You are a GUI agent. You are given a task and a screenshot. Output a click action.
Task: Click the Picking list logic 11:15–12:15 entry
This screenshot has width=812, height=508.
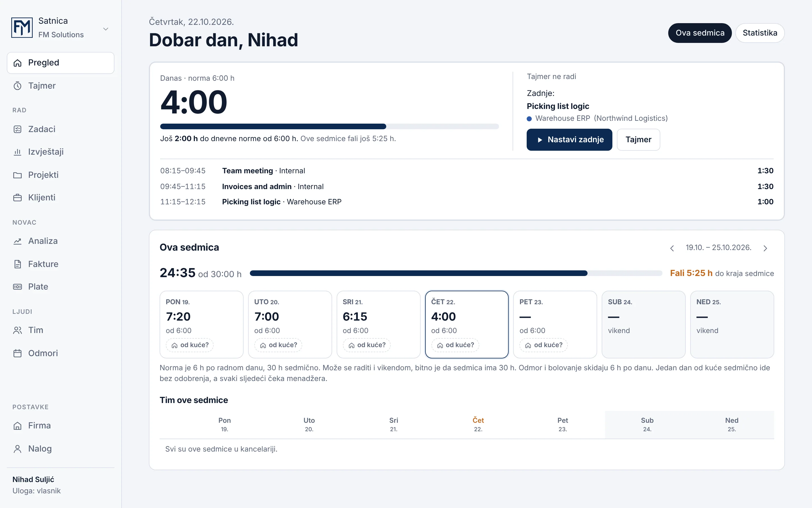tap(467, 202)
